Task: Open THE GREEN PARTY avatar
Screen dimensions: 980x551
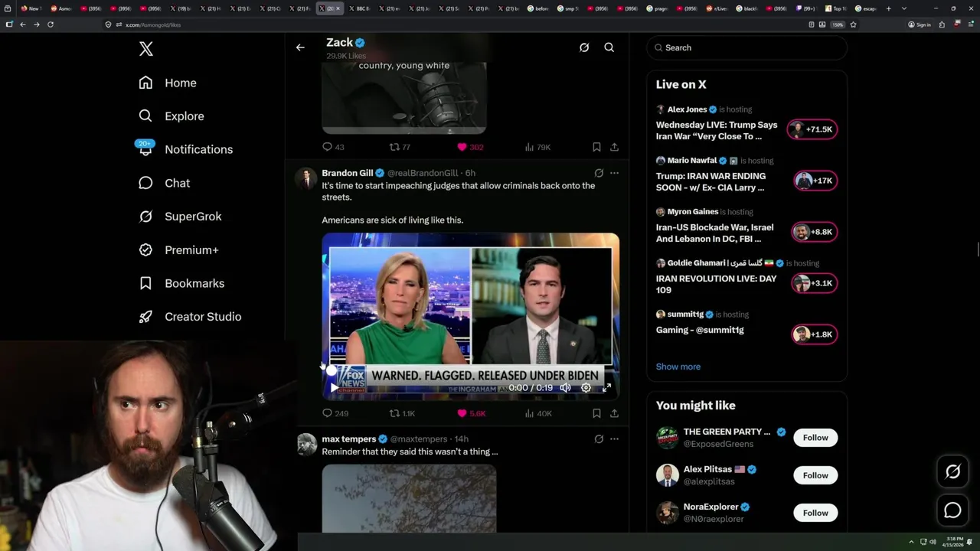Action: pos(667,438)
